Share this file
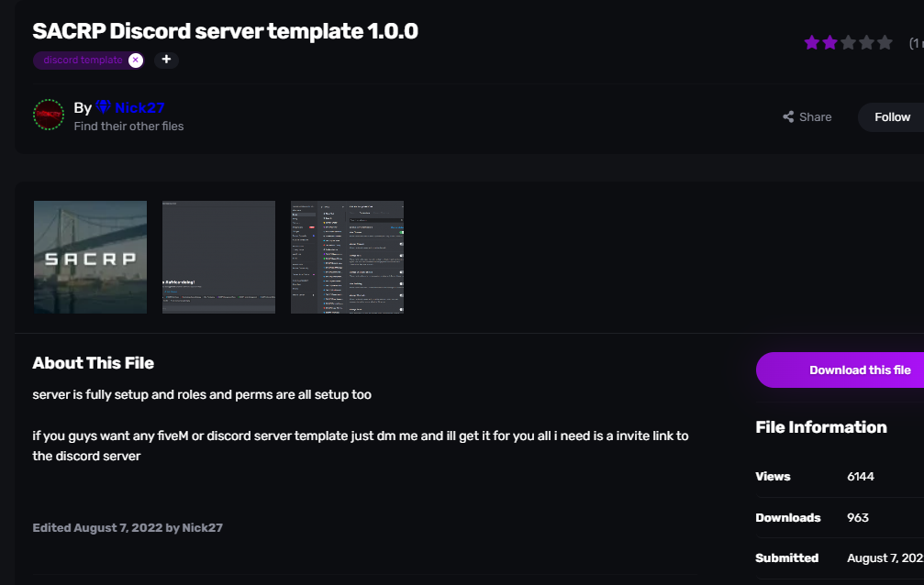924x585 pixels. [x=807, y=117]
